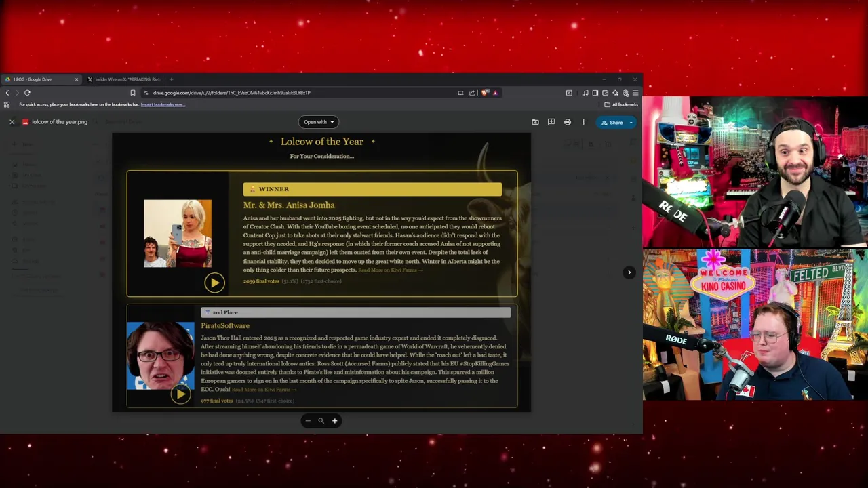Click the PirateSoftware name heading
The height and width of the screenshot is (488, 868).
[x=225, y=326]
